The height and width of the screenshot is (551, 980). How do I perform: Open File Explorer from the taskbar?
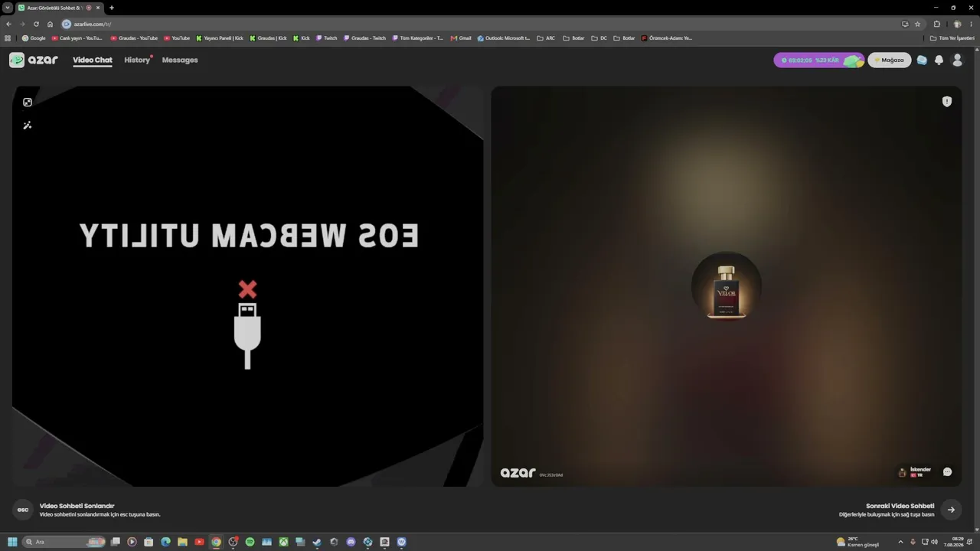pos(182,542)
